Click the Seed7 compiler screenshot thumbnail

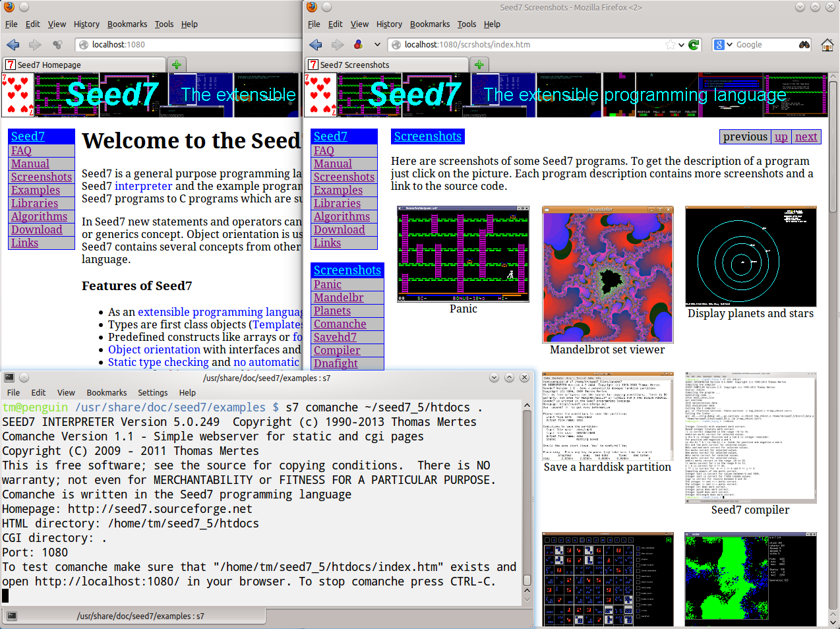(751, 438)
